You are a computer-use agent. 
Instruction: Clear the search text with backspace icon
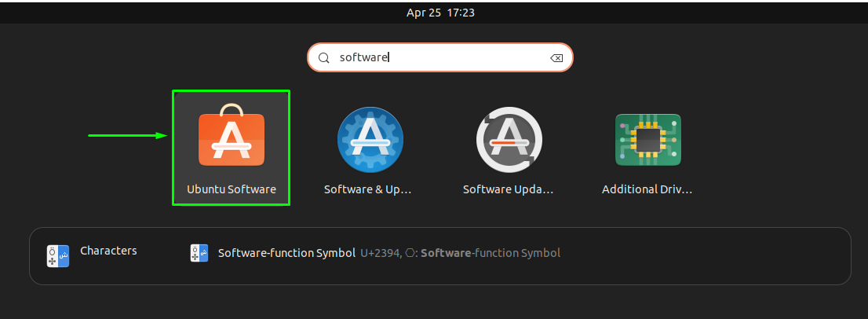pos(556,58)
